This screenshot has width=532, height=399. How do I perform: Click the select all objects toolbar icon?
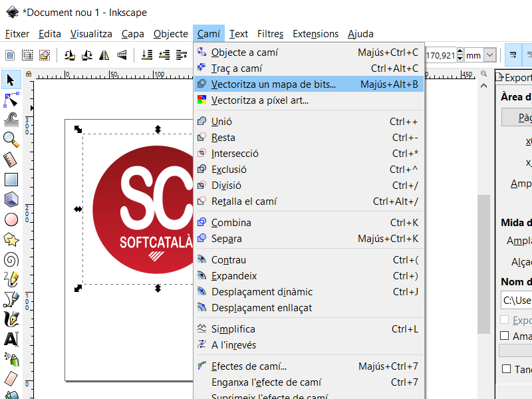(x=10, y=55)
